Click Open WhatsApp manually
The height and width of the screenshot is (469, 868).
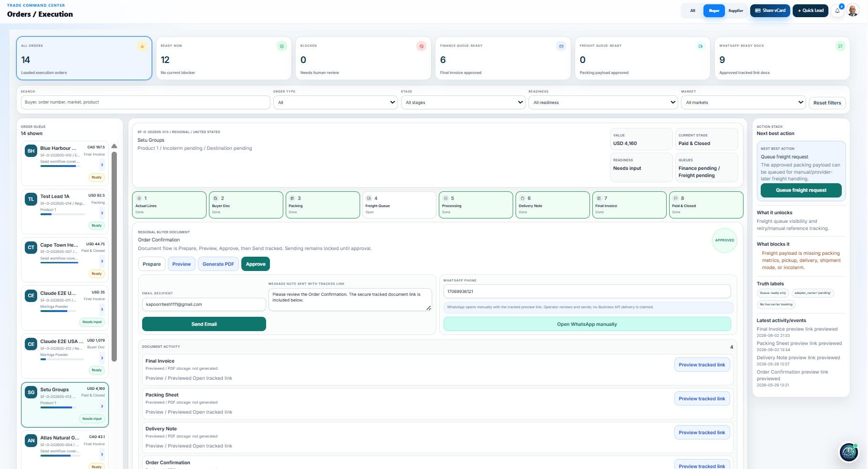(x=587, y=324)
